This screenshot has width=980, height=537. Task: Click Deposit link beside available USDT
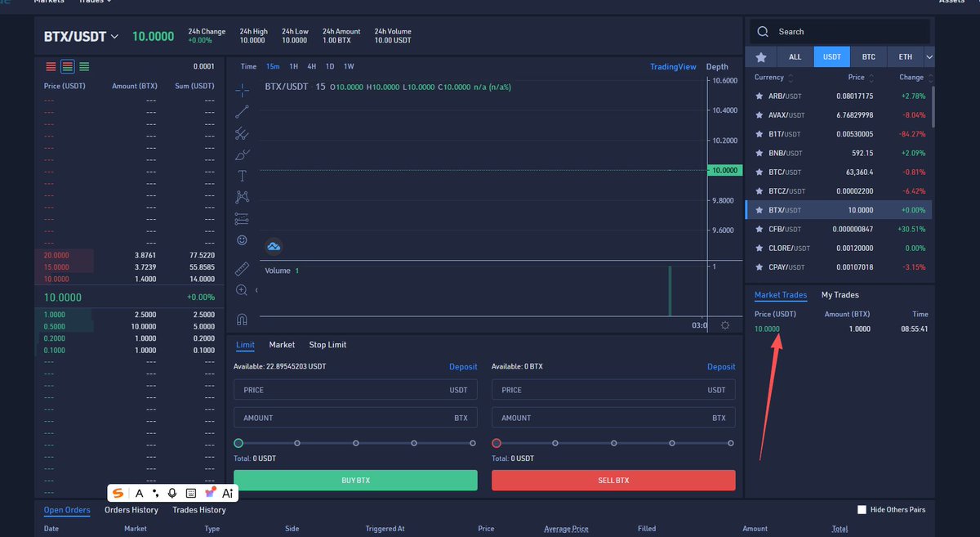(x=463, y=367)
